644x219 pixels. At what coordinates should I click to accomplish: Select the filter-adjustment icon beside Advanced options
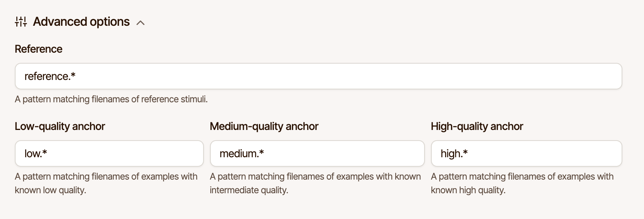point(21,22)
